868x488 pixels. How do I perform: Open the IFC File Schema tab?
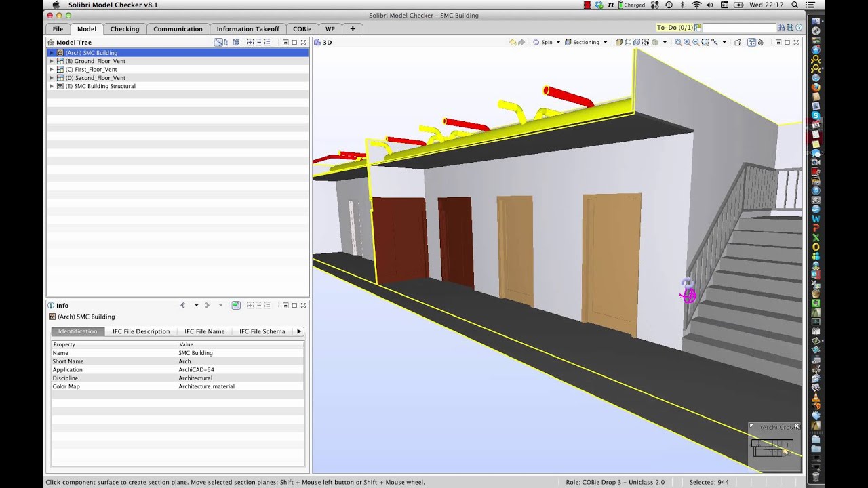click(262, 331)
